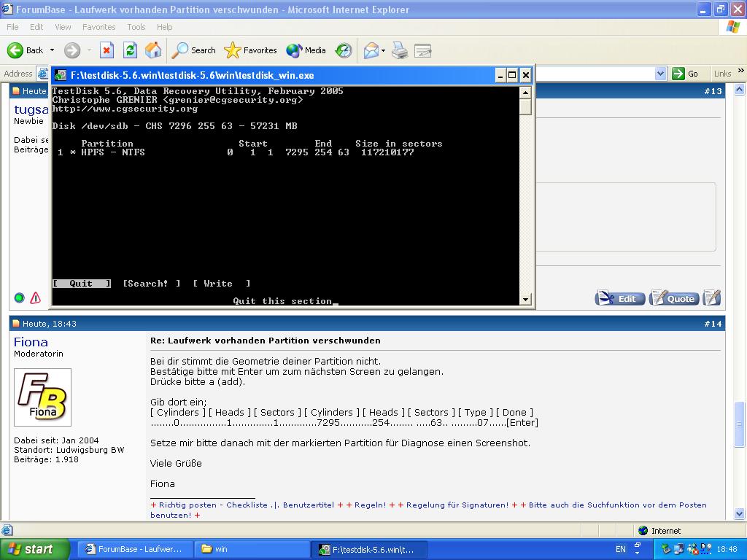Click the red report post warning icon
The image size is (747, 560).
[36, 298]
